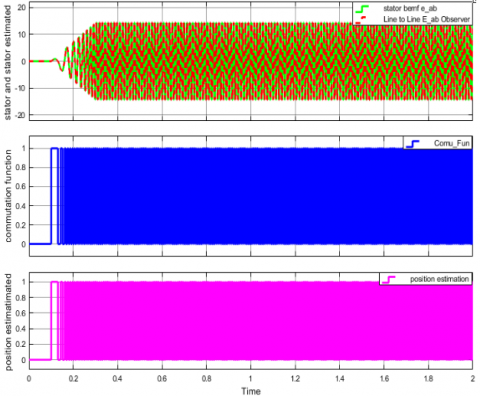Click the x-axis tick label 2
The width and height of the screenshot is (480, 396).
point(473,378)
